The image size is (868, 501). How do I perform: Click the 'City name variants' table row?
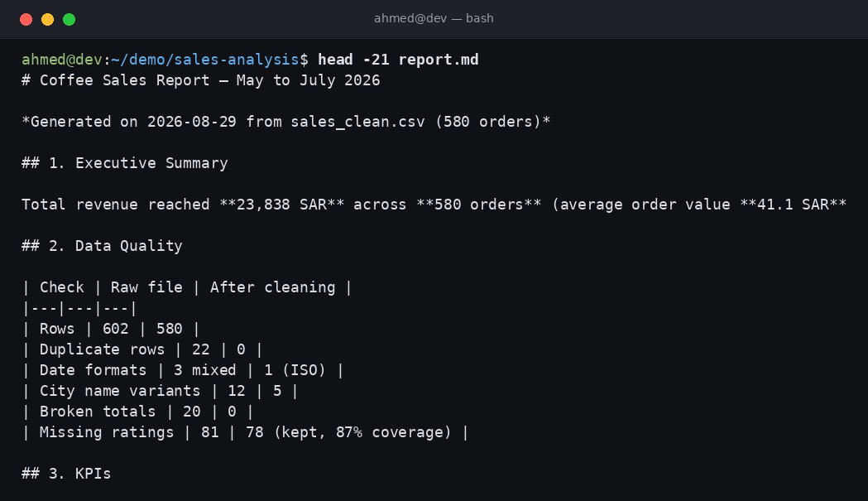(160, 391)
